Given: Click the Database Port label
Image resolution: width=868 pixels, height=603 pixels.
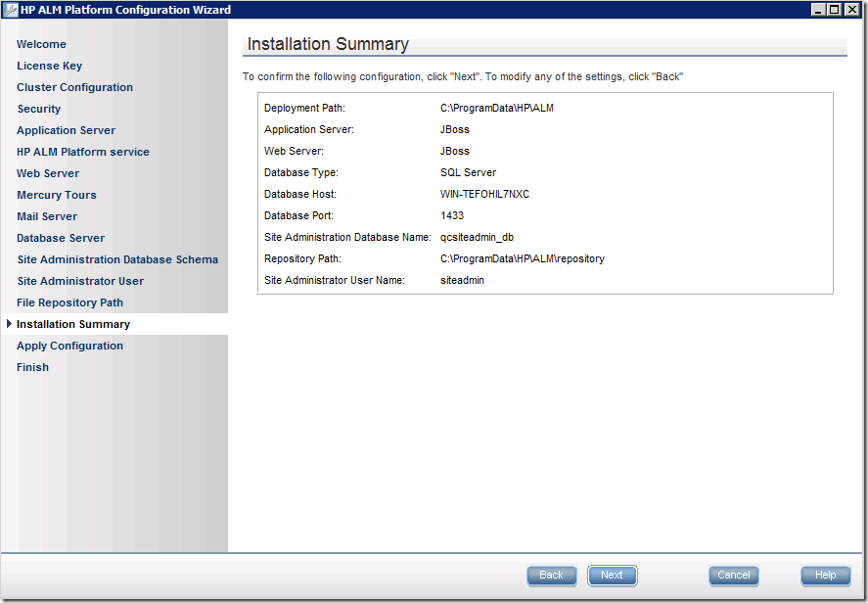Looking at the screenshot, I should click(298, 216).
